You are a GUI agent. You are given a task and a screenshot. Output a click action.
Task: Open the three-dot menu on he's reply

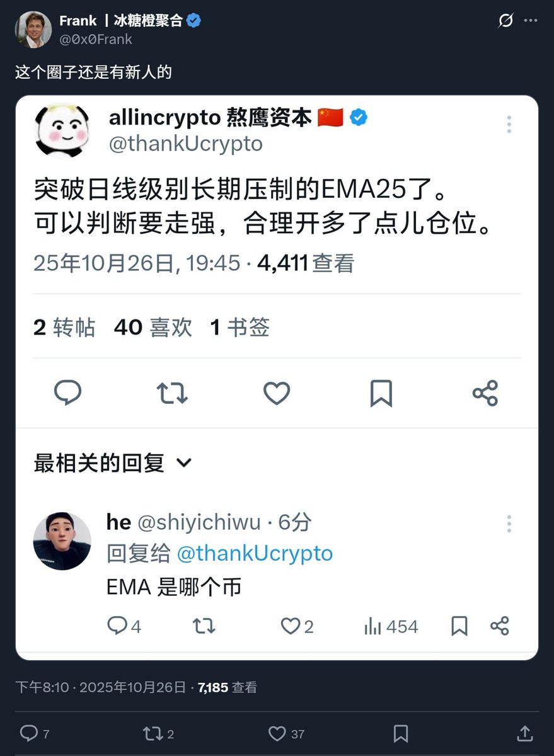509,524
